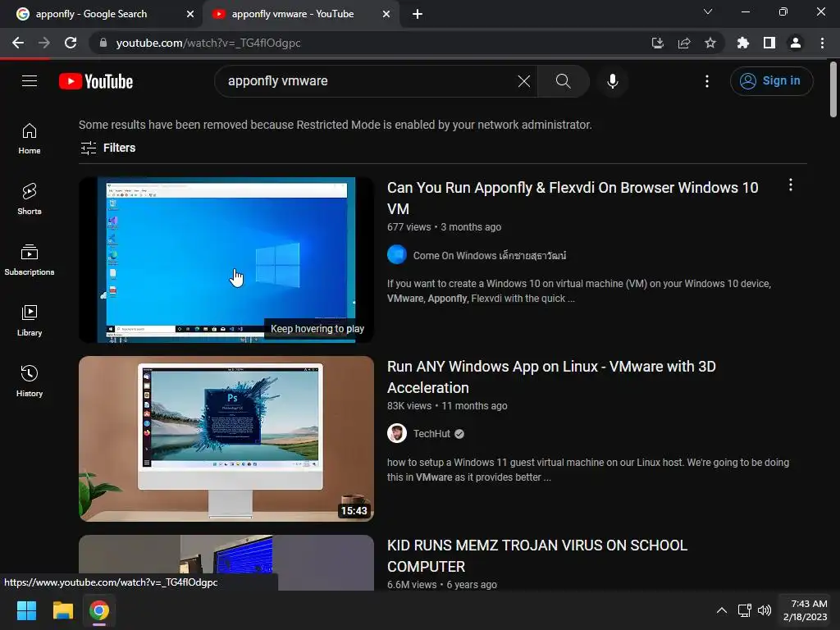This screenshot has height=630, width=840.
Task: Open the YouTube hamburger guide menu
Action: pyautogui.click(x=30, y=81)
